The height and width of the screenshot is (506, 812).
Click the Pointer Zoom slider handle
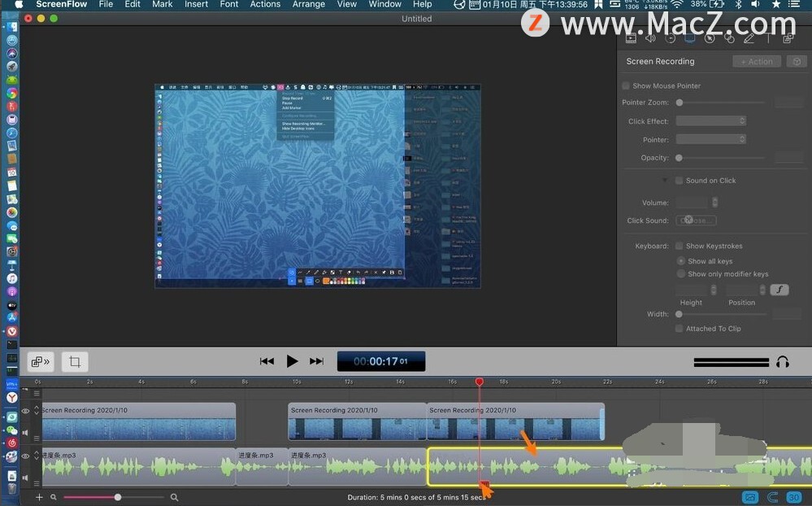680,103
